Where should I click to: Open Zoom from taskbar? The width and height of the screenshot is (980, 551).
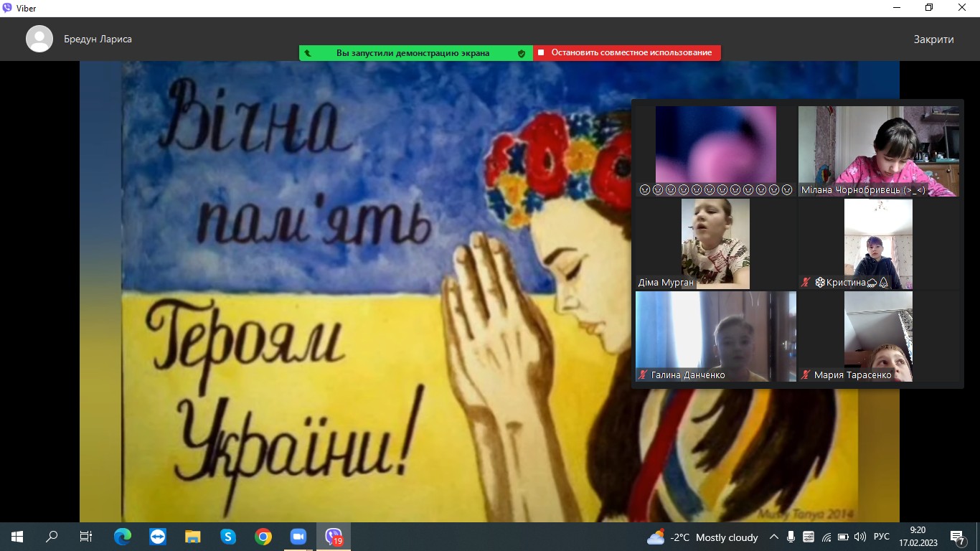click(298, 537)
